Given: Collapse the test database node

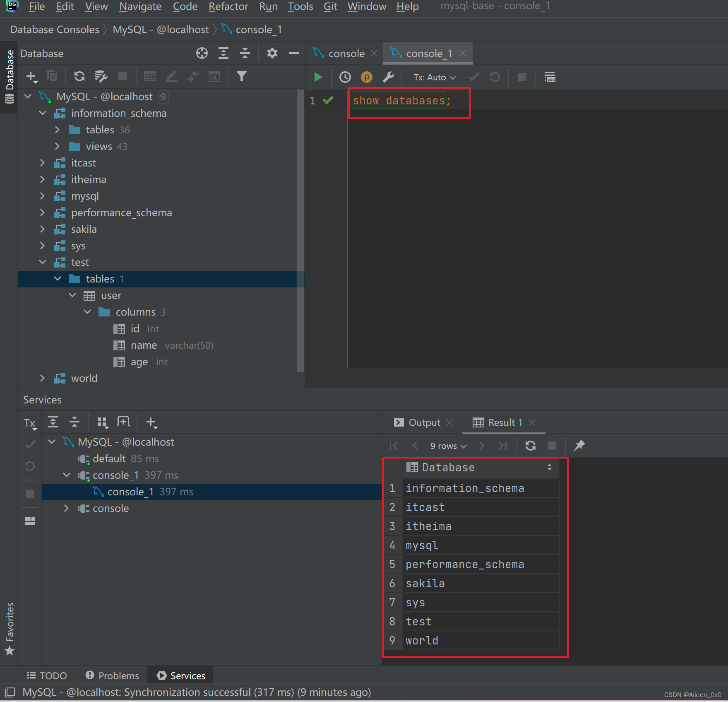Looking at the screenshot, I should 42,262.
